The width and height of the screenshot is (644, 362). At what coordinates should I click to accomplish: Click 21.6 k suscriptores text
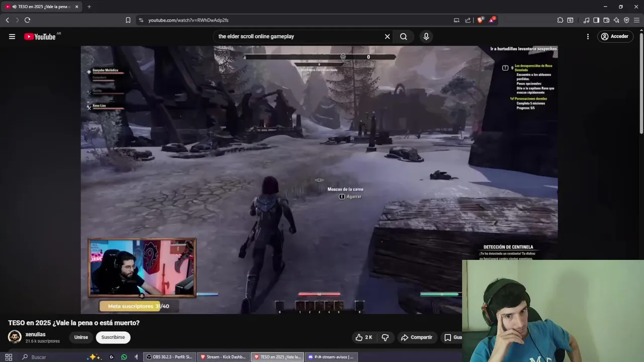[x=43, y=341]
